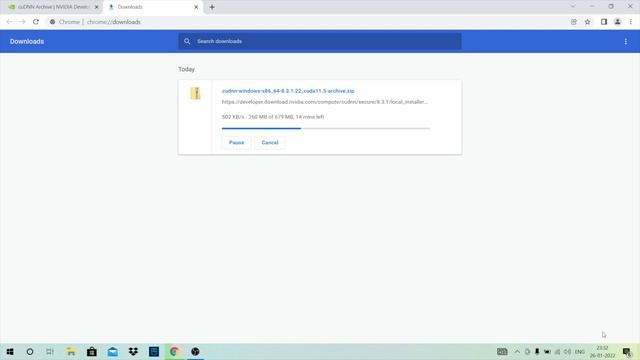
Task: Pause the cudnn download
Action: [x=236, y=142]
